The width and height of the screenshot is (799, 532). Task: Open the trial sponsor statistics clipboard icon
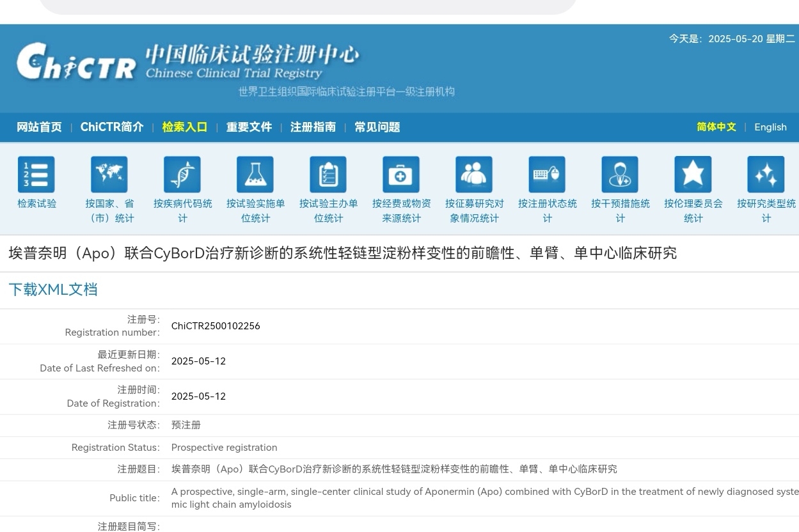[x=328, y=174]
